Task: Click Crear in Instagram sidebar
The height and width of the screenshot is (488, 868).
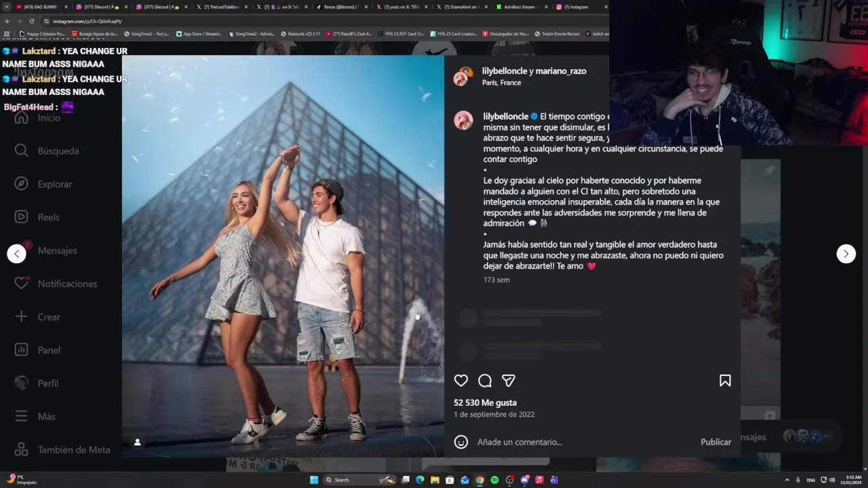Action: 38,317
